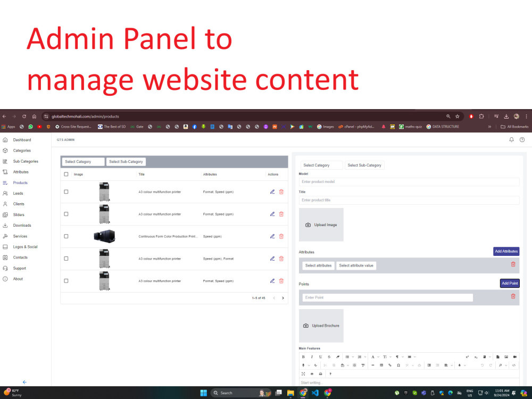Insert horizontal line in the editor
Image resolution: width=532 pixels, height=399 pixels.
click(x=373, y=365)
